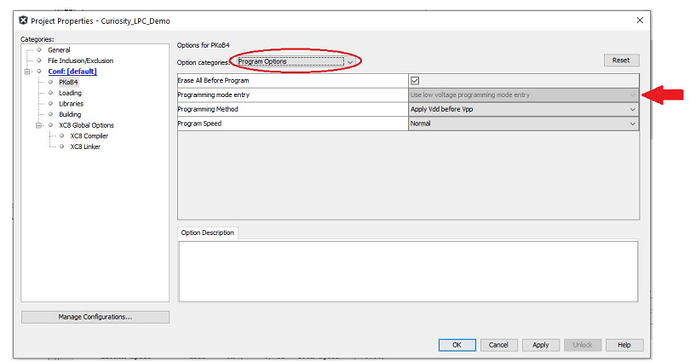Open the Programming Method dropdown

click(523, 109)
